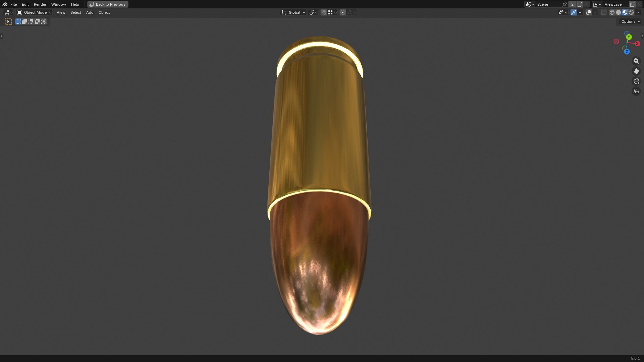The height and width of the screenshot is (362, 644).
Task: Switch perspective/orthographic grid icon
Action: pos(636,91)
